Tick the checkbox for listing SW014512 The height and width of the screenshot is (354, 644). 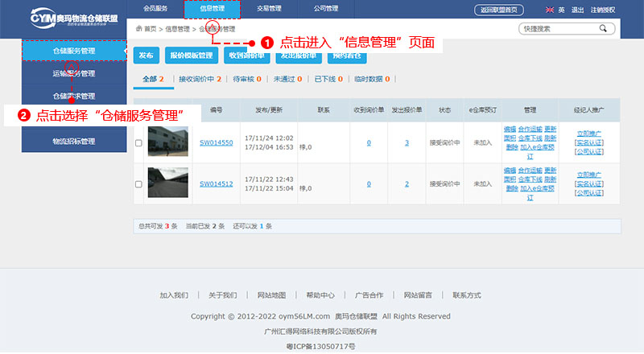pos(138,184)
